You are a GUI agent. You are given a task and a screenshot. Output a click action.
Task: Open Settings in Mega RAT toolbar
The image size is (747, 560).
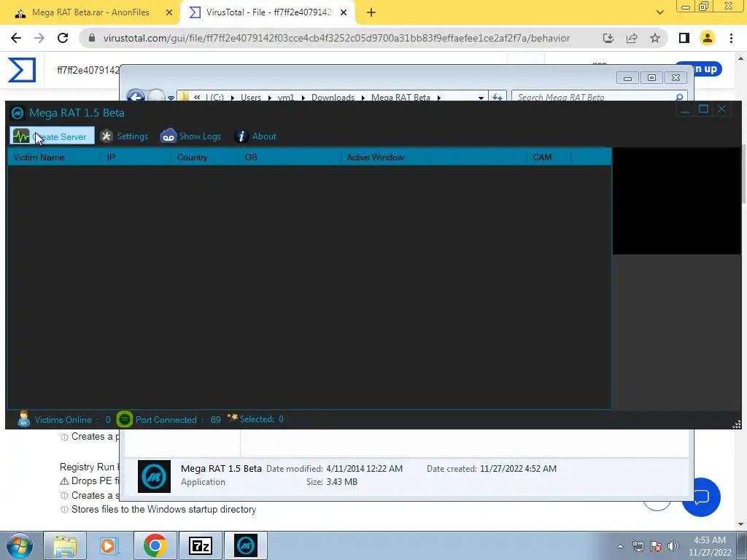[x=124, y=136]
